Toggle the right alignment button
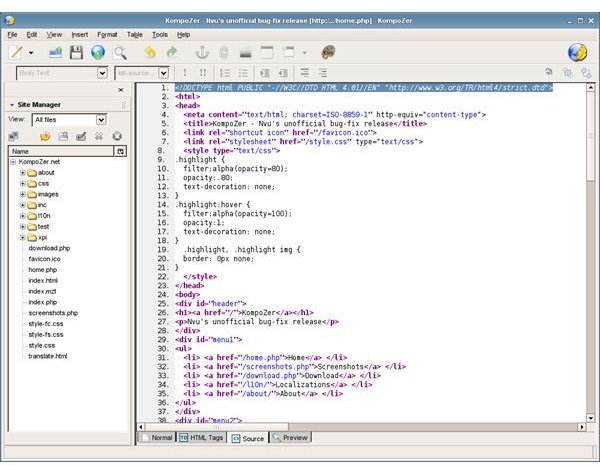The height and width of the screenshot is (466, 600). [323, 73]
